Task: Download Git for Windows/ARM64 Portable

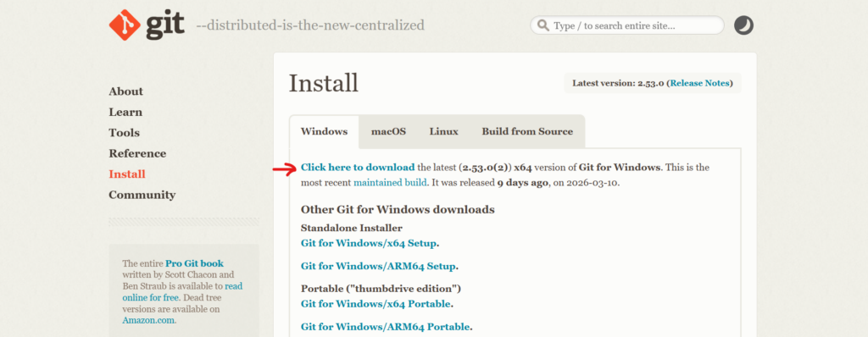Action: click(385, 327)
